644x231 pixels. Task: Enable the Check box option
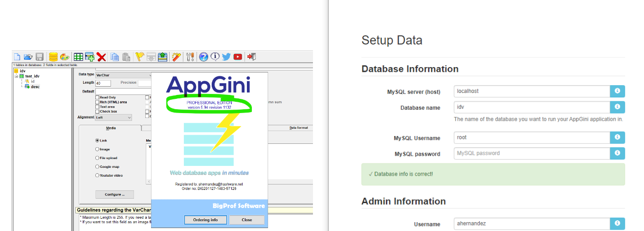pos(97,111)
